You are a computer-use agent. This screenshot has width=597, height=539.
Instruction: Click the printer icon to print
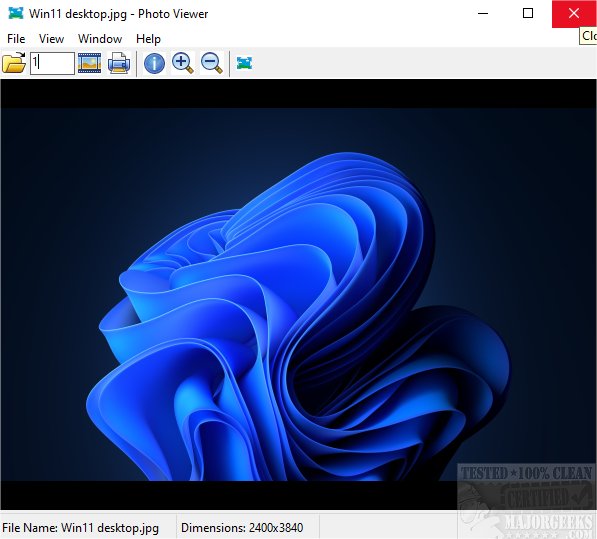(x=119, y=63)
